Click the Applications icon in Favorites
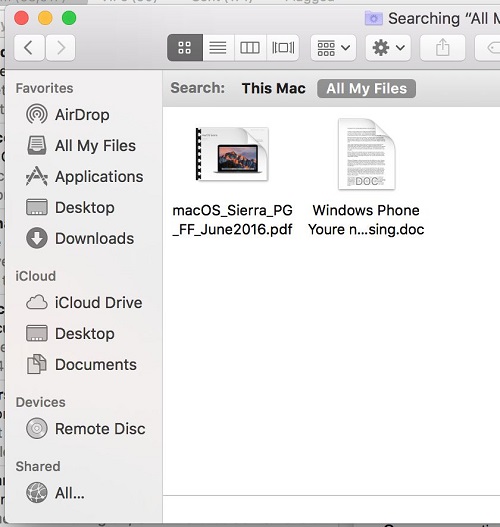500x527 pixels. [37, 176]
